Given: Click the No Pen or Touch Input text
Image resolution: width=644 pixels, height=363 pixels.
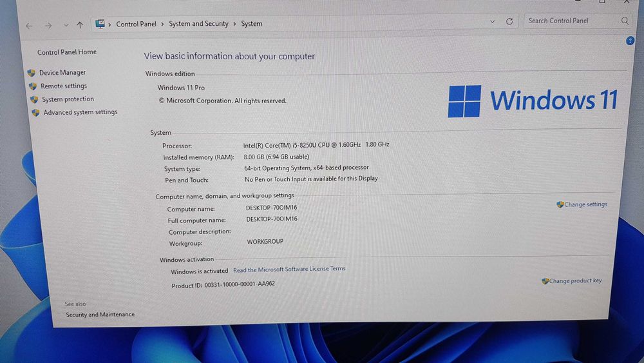Looking at the screenshot, I should click(311, 179).
